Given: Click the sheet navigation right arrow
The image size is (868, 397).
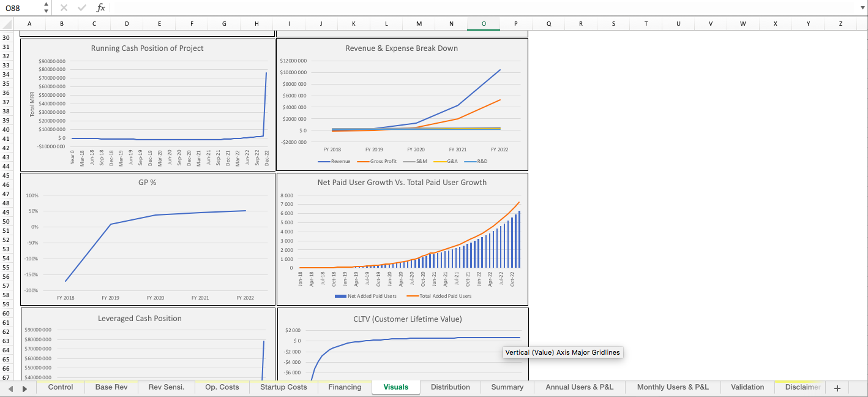Looking at the screenshot, I should pyautogui.click(x=24, y=387).
